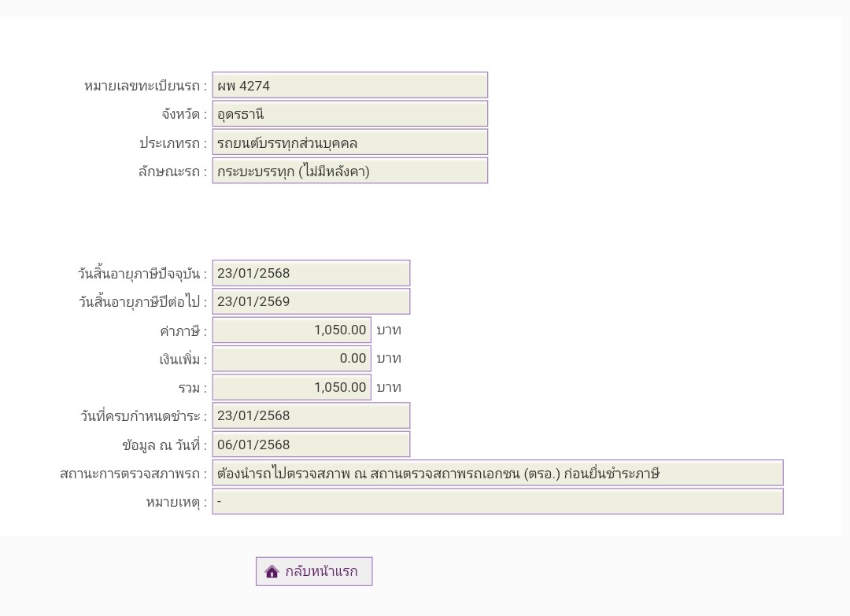
Task: Click the label วันที่ครบกำหนดชำระ
Action: point(144,416)
